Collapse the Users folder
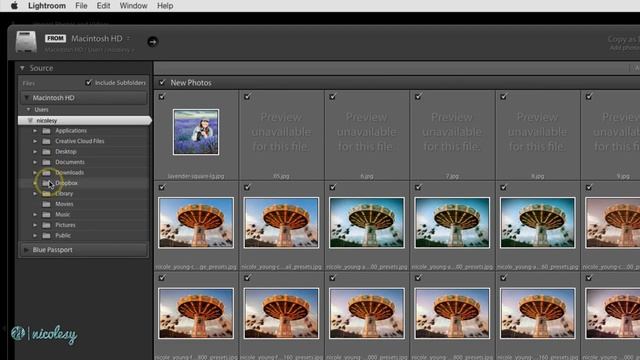640x360 pixels. point(28,109)
